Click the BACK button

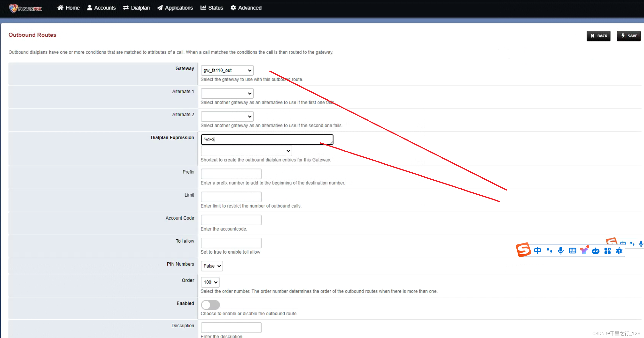pyautogui.click(x=598, y=36)
